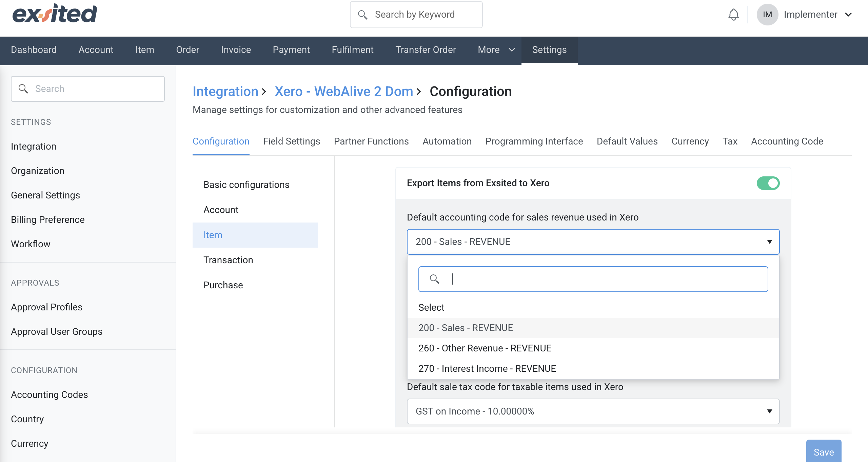Switch to the Configuration tab
Image resolution: width=868 pixels, height=462 pixels.
point(221,141)
